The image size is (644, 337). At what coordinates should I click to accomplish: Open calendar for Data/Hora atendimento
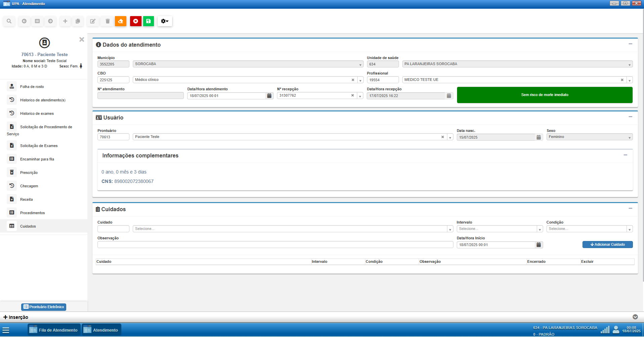pyautogui.click(x=269, y=96)
